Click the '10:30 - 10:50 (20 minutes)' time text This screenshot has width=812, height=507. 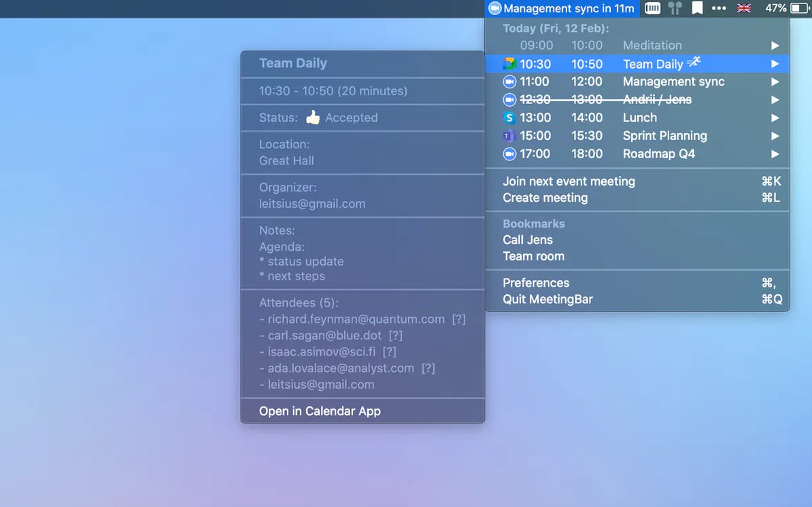click(x=333, y=91)
